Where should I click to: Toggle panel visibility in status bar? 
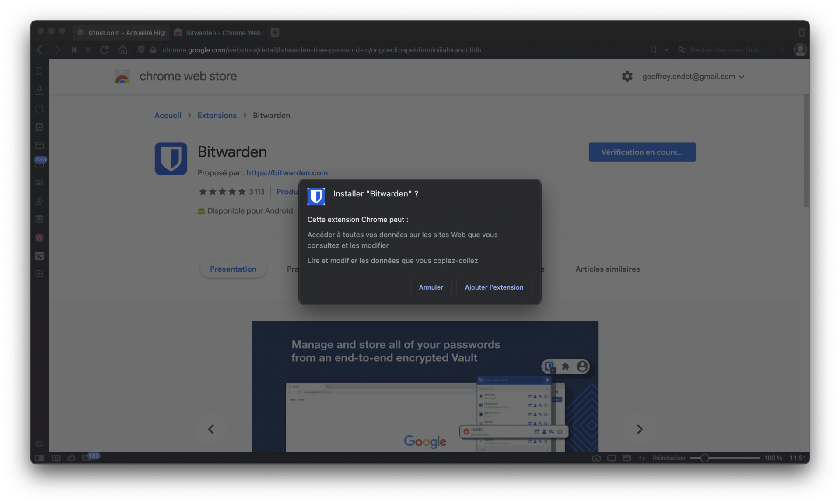(x=39, y=458)
